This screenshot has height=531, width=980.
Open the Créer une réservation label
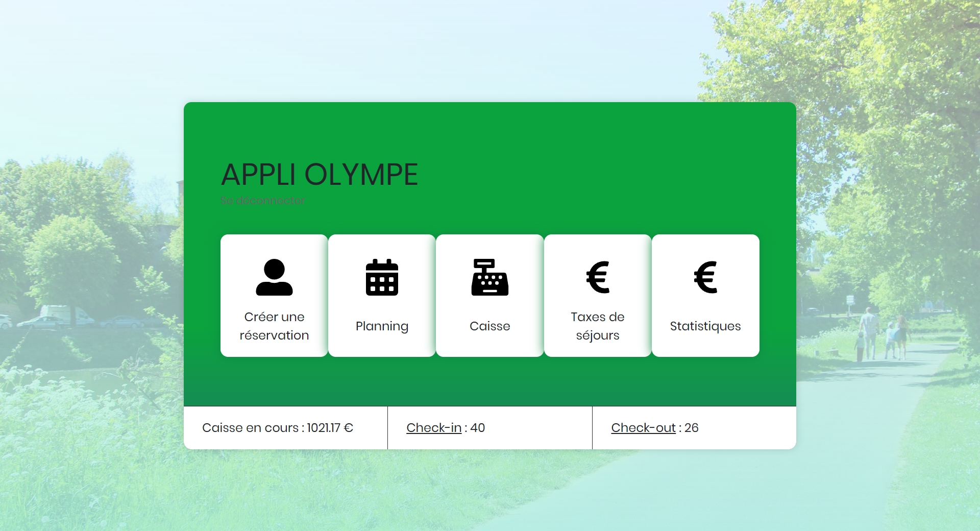pyautogui.click(x=274, y=326)
